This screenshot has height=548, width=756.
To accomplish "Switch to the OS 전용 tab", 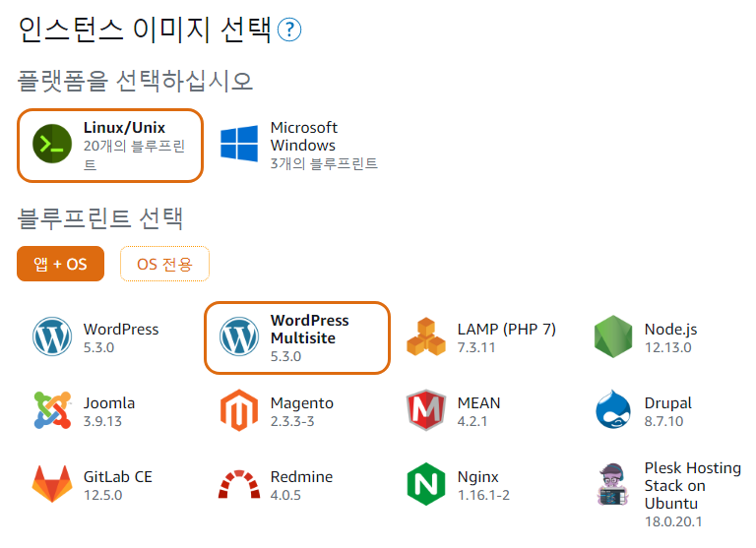I will (x=164, y=264).
